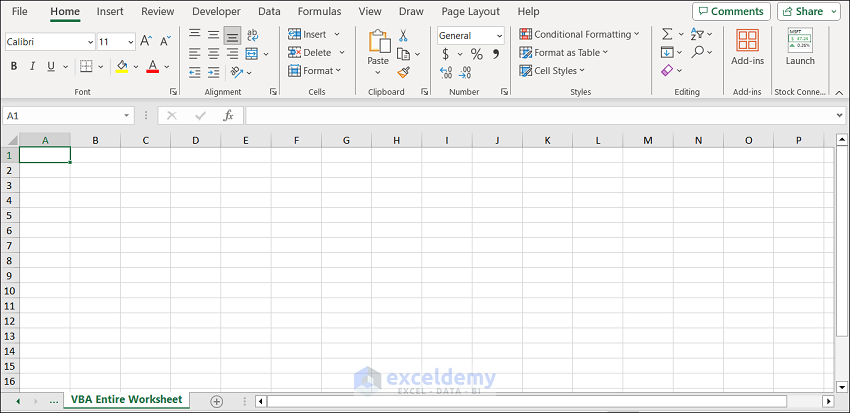Apply yellow fill color bucket
The image size is (850, 413).
122,66
